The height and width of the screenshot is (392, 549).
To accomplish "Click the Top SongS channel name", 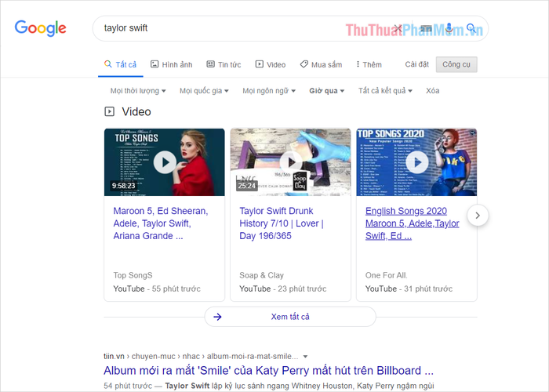I will click(133, 275).
